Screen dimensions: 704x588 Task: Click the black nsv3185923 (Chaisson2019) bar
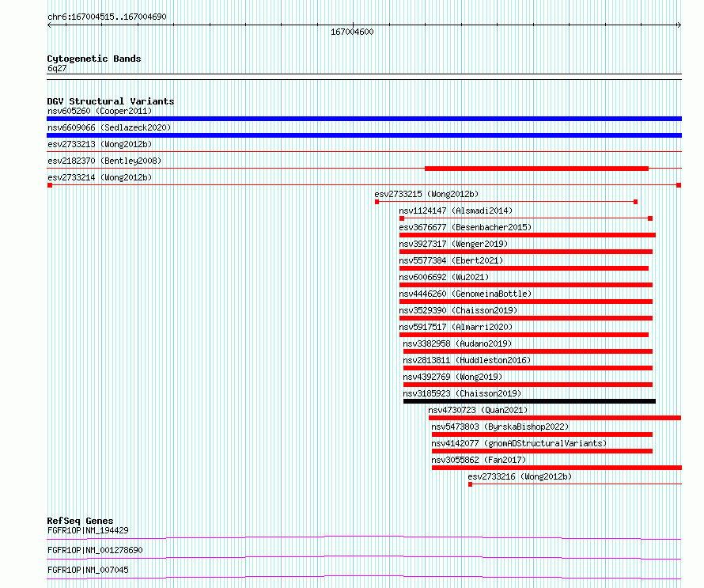click(x=528, y=401)
